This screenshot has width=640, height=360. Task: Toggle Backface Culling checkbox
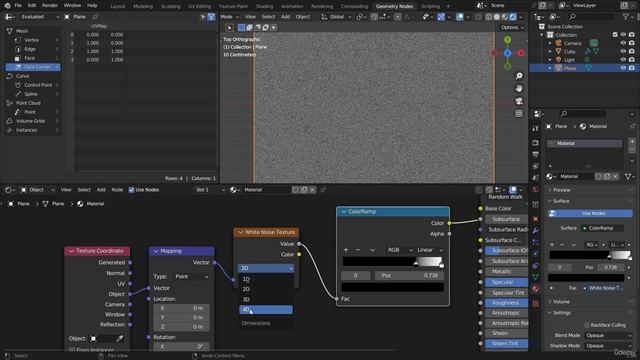coord(587,325)
